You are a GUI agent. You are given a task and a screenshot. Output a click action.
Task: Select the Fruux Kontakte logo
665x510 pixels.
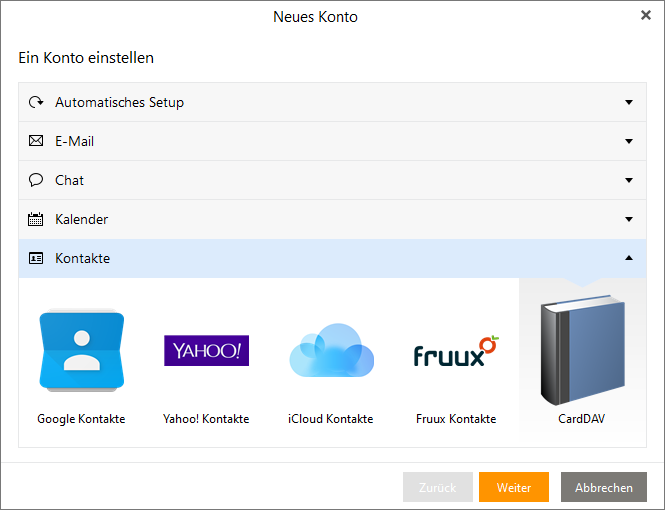[x=455, y=352]
